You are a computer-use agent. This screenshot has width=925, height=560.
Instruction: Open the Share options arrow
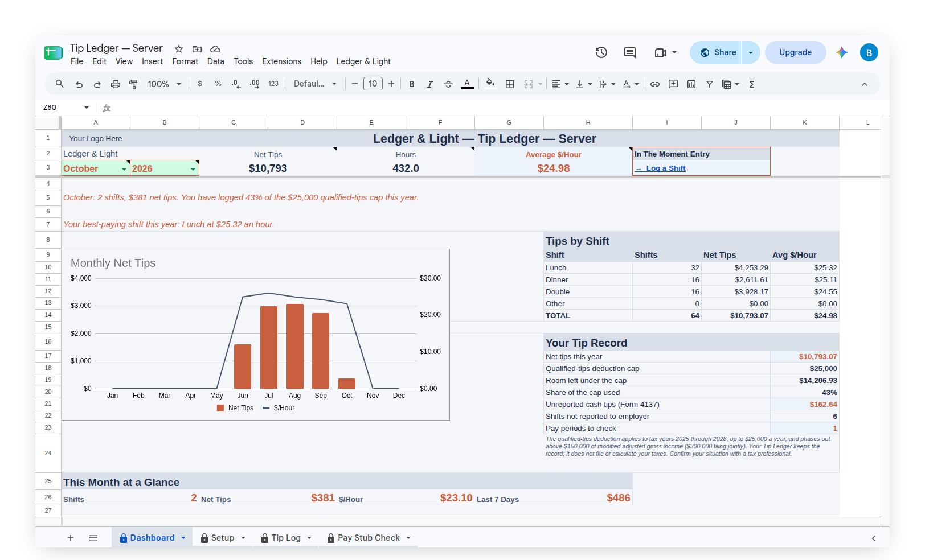(x=751, y=52)
